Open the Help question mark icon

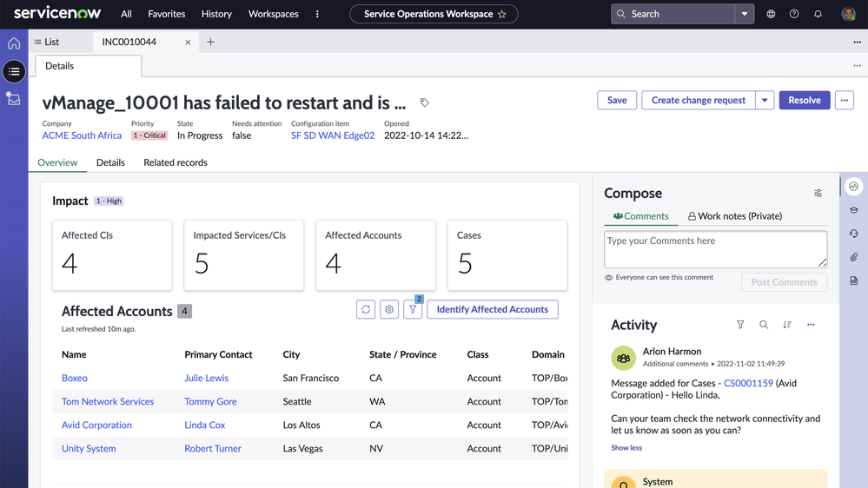coord(794,14)
